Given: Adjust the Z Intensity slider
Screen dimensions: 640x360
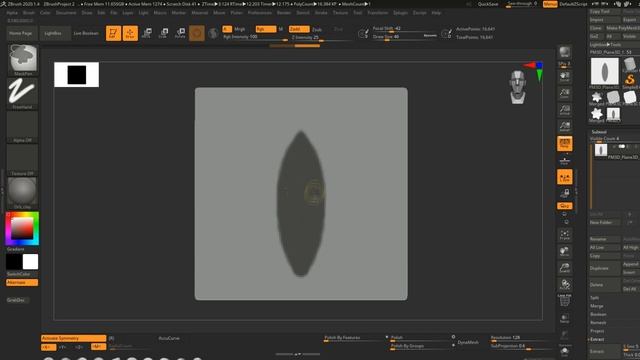Looking at the screenshot, I should pyautogui.click(x=321, y=38).
